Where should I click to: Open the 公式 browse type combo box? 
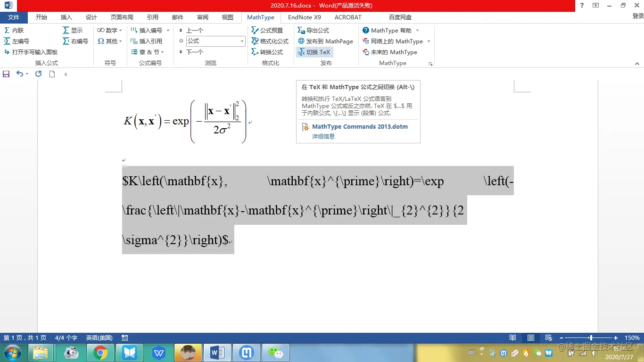(x=215, y=41)
